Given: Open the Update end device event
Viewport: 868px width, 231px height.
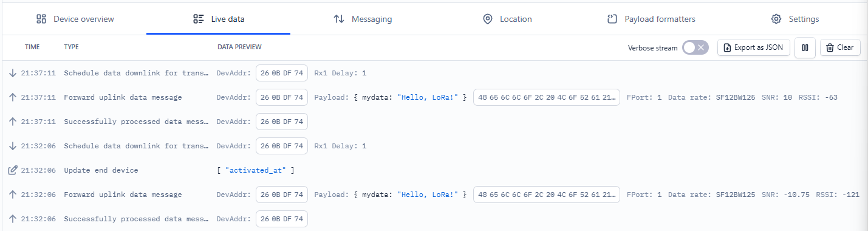Looking at the screenshot, I should pyautogui.click(x=434, y=170).
